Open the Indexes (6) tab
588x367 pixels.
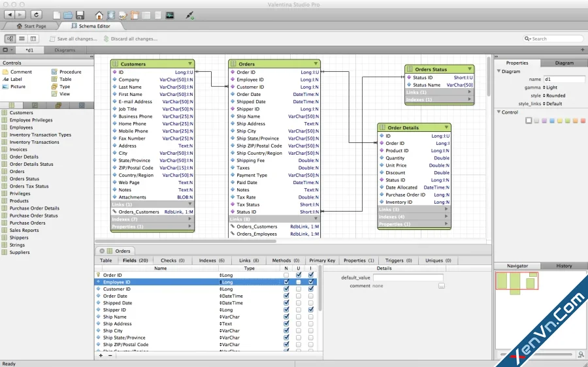click(x=212, y=260)
